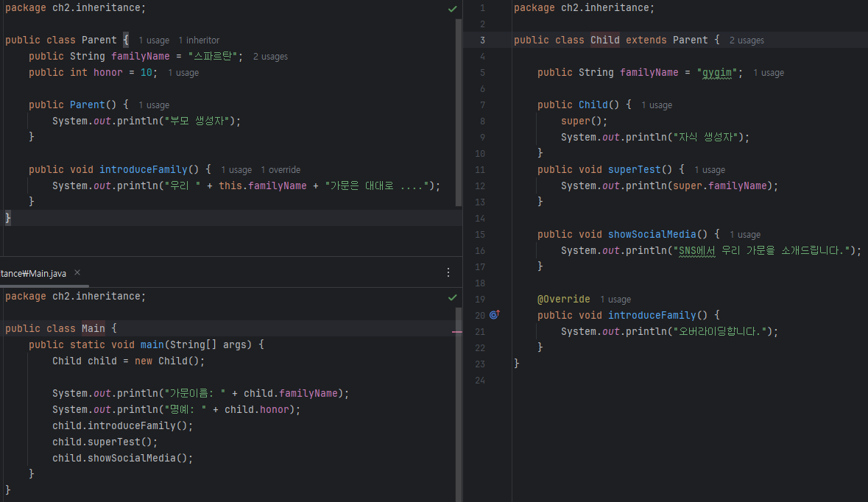Open '1 usage' hint beside showSocialMedia method
Viewport: 868px width, 502px height.
(745, 235)
